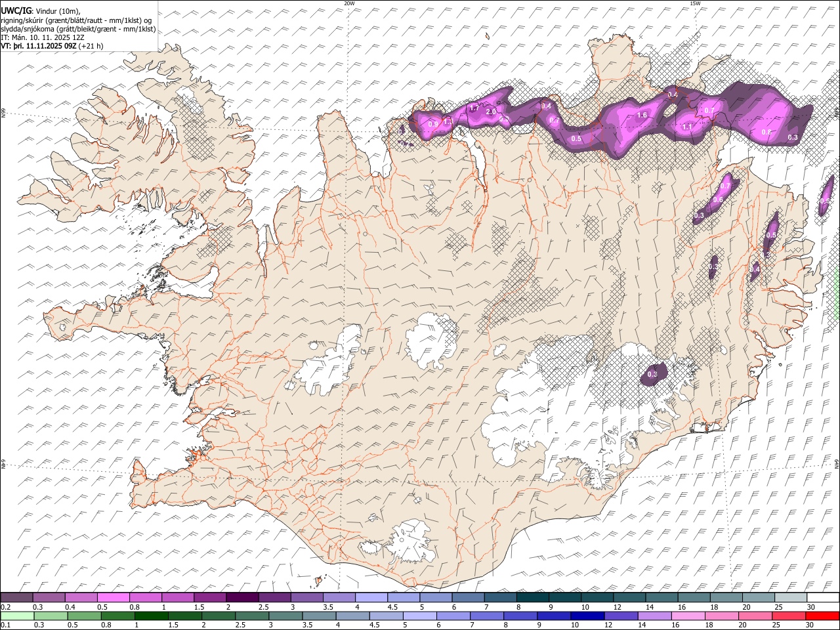This screenshot has width=840, height=630.
Task: Click the '0.6' snowfall value on map
Action: tap(718, 200)
